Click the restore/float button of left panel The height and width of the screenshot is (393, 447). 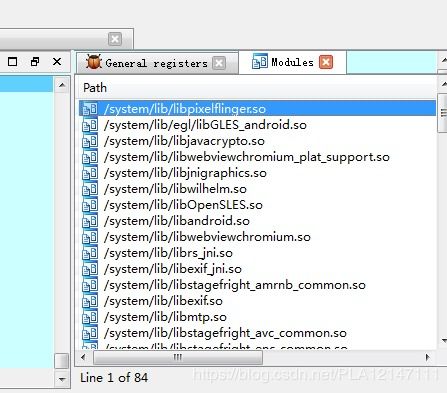click(x=35, y=62)
